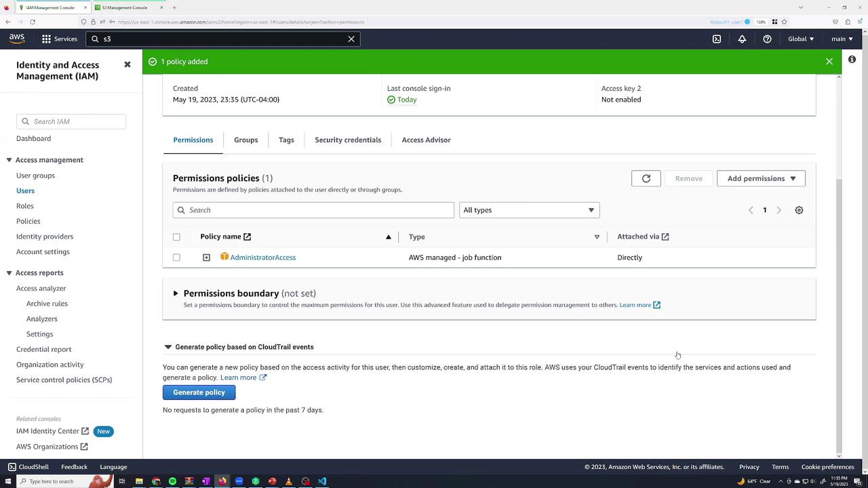
Task: Open CloudShell icon in top navigation bar
Action: [717, 39]
